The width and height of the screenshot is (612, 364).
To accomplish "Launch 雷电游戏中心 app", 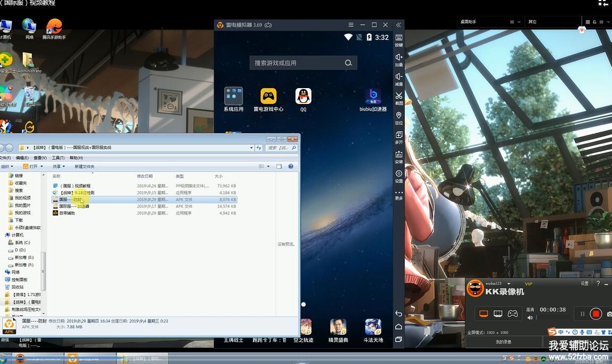I will click(268, 99).
